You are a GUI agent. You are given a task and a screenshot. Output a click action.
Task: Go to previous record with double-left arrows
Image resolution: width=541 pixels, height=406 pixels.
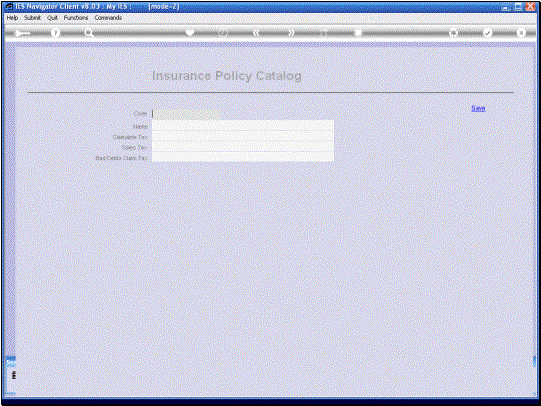pyautogui.click(x=256, y=33)
